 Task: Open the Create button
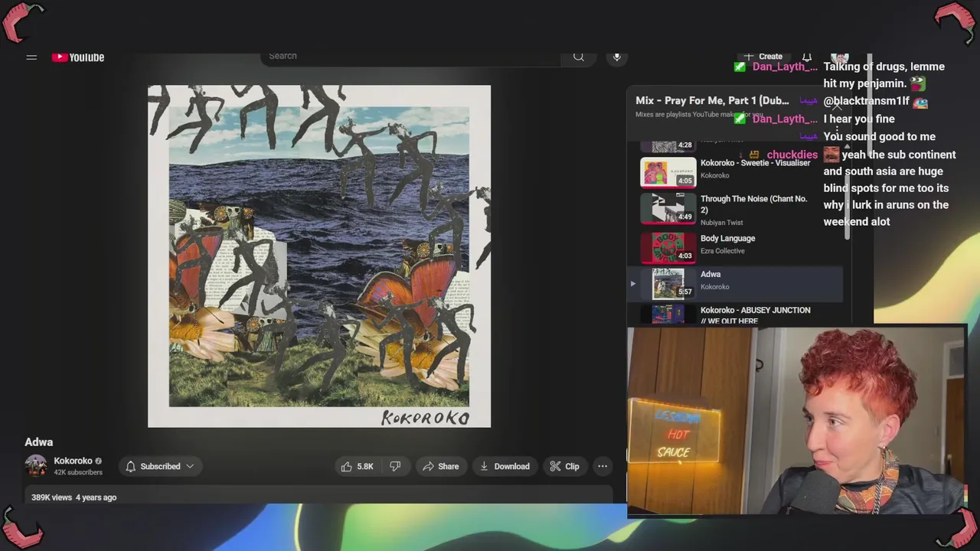pyautogui.click(x=763, y=57)
